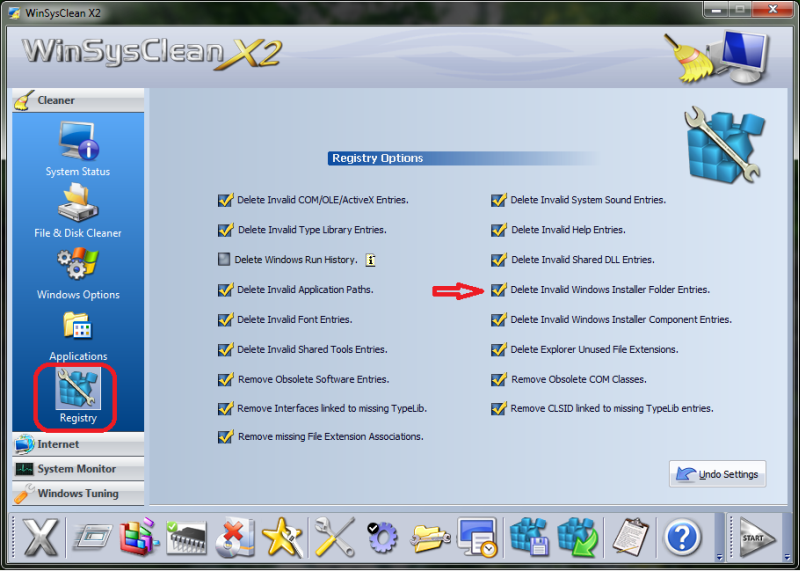Expand the Internet sidebar group
The image size is (800, 571).
pyautogui.click(x=78, y=444)
